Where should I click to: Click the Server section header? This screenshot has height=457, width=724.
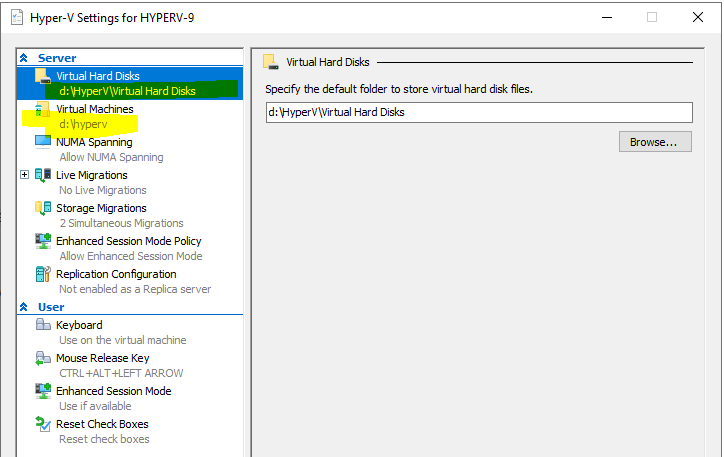click(57, 58)
